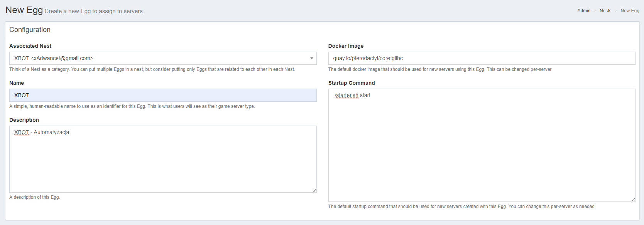The width and height of the screenshot is (644, 225).
Task: Grab the Description textarea resize handle
Action: (x=314, y=190)
